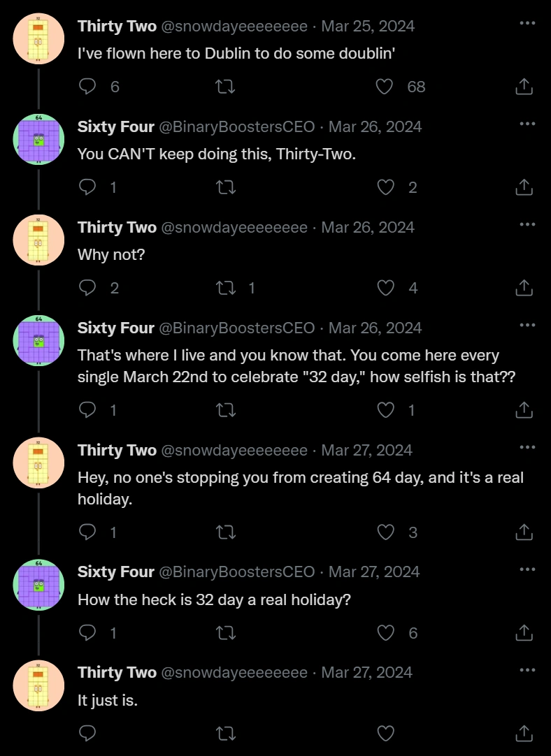This screenshot has width=551, height=756.
Task: Open @BinaryBoostersCEO handle on "You CAN'T" tweet
Action: point(237,126)
